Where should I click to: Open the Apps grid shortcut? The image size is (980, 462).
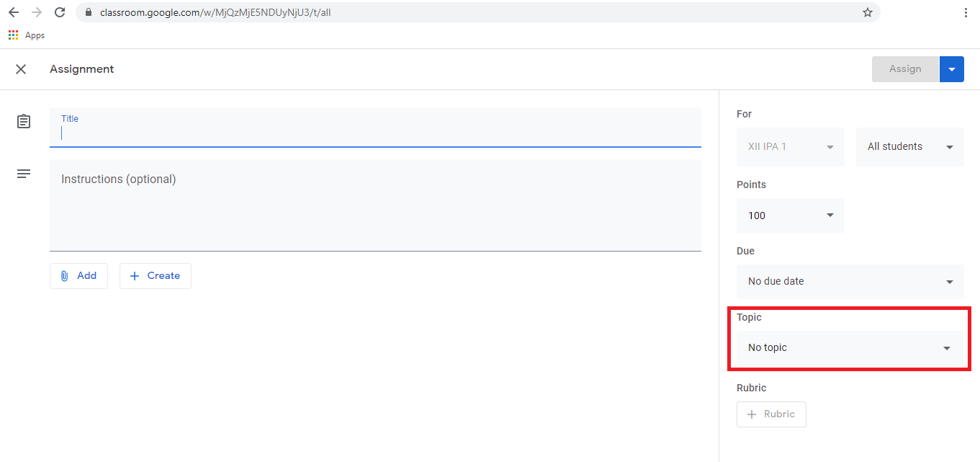click(x=14, y=35)
